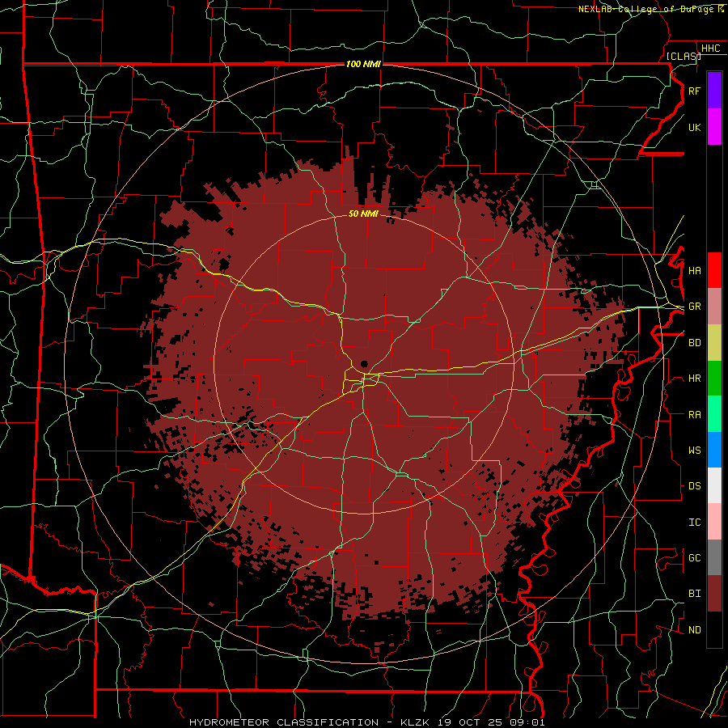Click the '[CLAS]' legend header text
This screenshot has width=728, height=728.
[684, 56]
